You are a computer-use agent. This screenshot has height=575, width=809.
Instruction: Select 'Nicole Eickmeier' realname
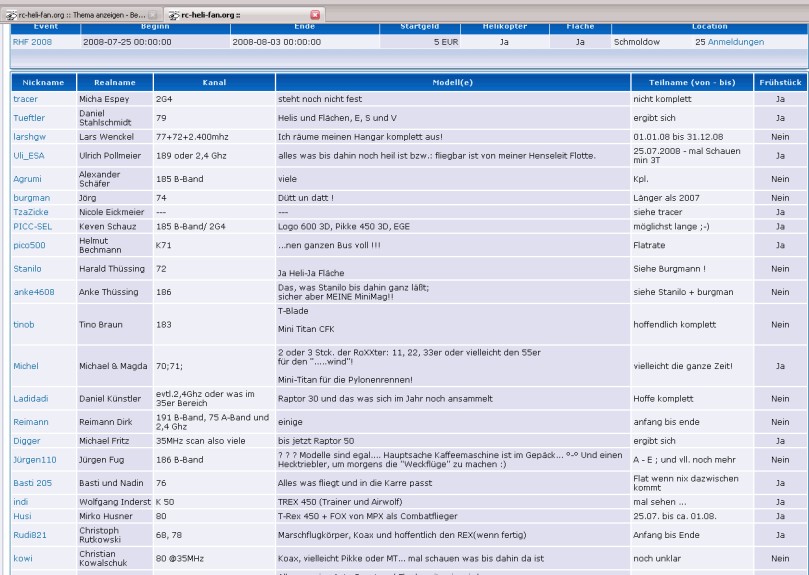(111, 212)
